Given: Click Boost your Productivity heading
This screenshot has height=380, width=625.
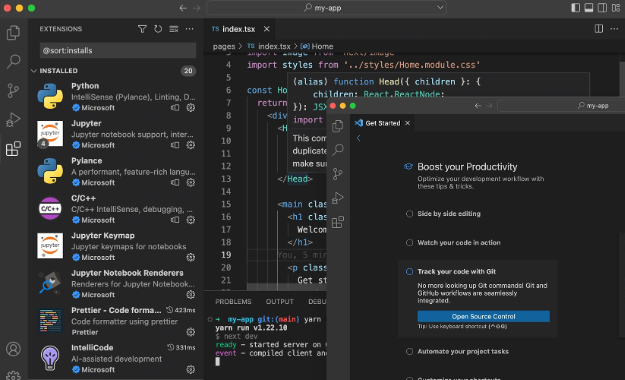Looking at the screenshot, I should click(467, 167).
